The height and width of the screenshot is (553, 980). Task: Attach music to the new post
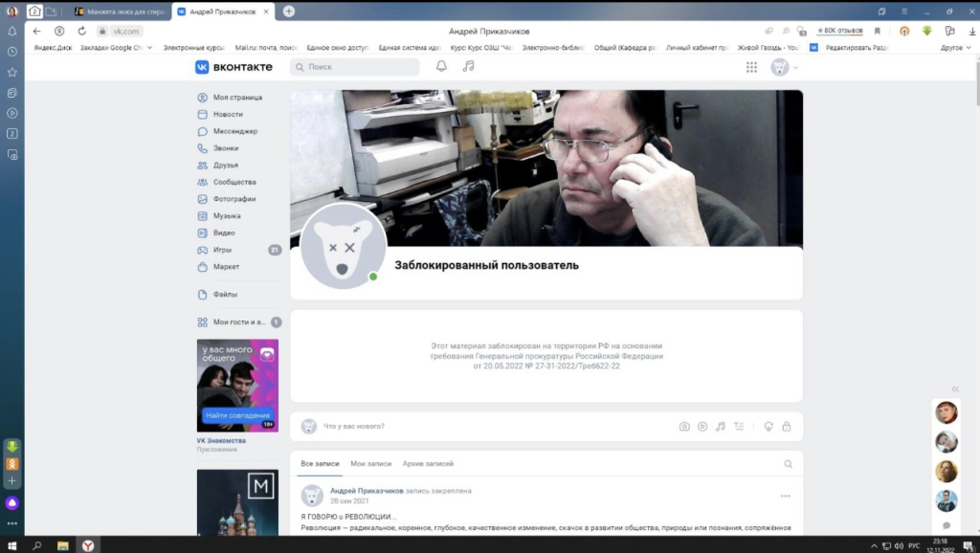pos(721,427)
